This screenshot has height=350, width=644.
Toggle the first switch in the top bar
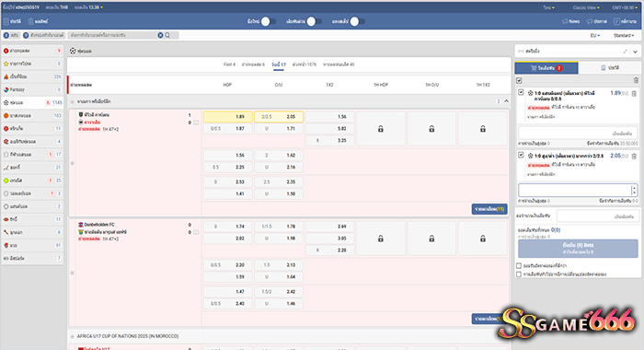(269, 21)
